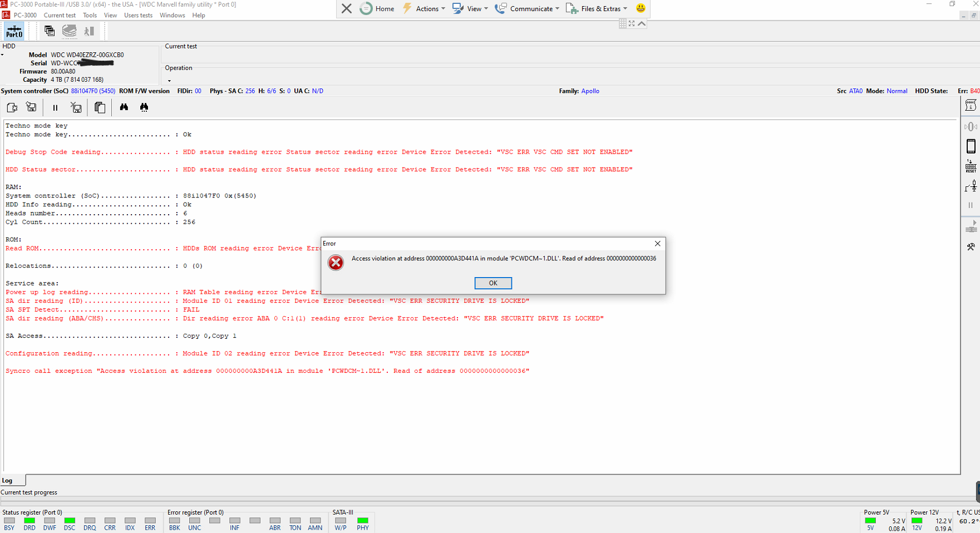Click the pause log icon
Screen dimensions: 980x533
55,108
